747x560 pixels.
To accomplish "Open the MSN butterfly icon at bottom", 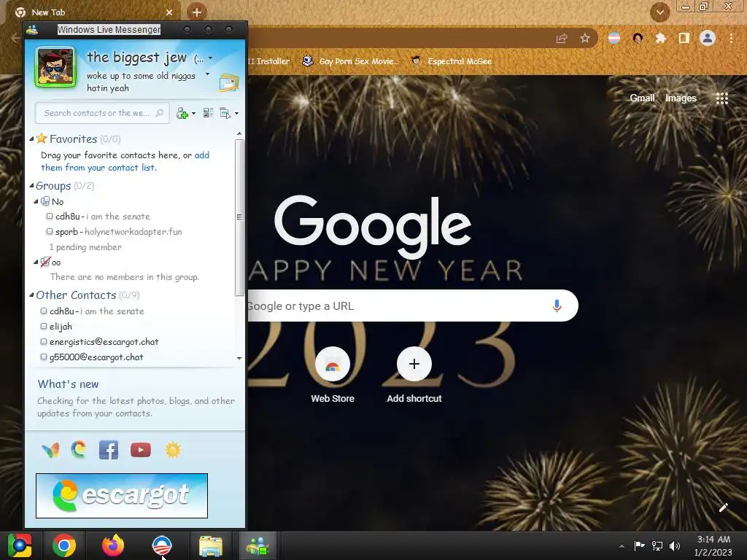I will tap(50, 450).
